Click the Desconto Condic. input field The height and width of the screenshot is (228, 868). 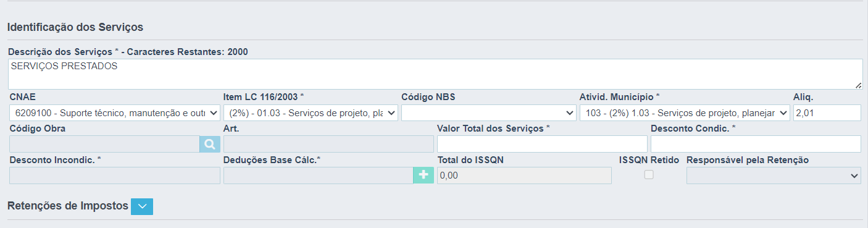[x=756, y=144]
